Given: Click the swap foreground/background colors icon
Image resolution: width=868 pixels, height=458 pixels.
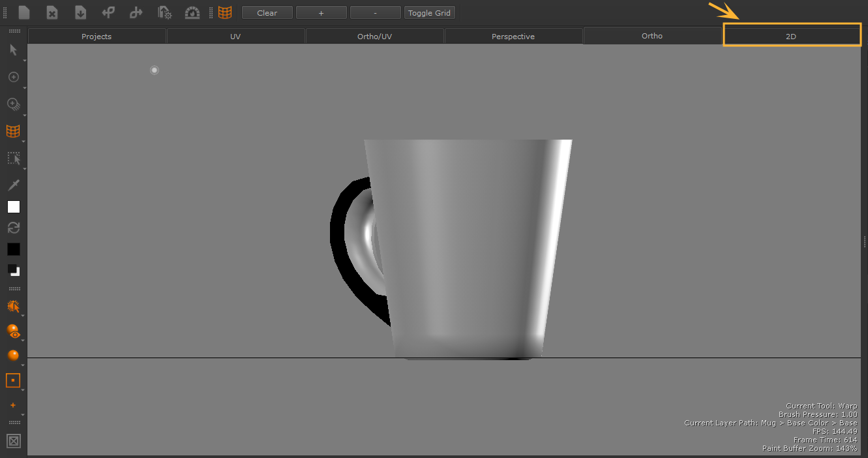Looking at the screenshot, I should coord(13,228).
